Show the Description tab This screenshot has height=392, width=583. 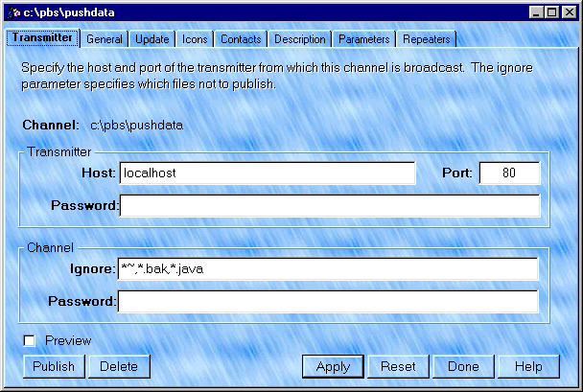pos(300,39)
